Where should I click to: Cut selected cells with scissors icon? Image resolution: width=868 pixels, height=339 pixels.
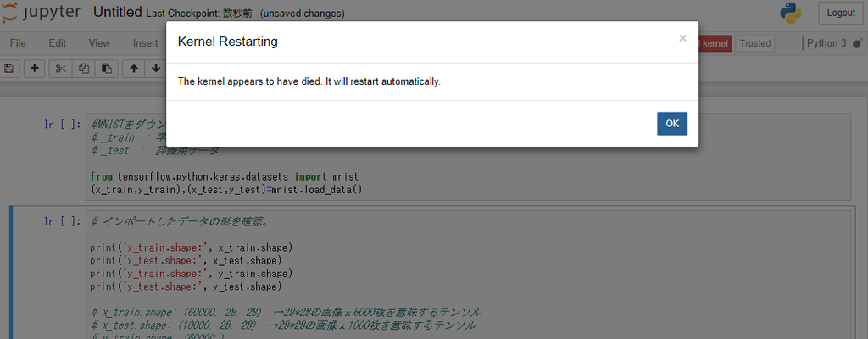pos(61,68)
